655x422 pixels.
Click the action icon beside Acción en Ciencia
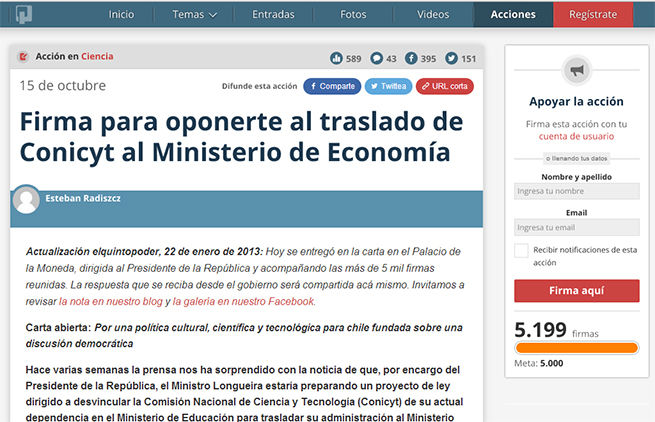pos(23,56)
